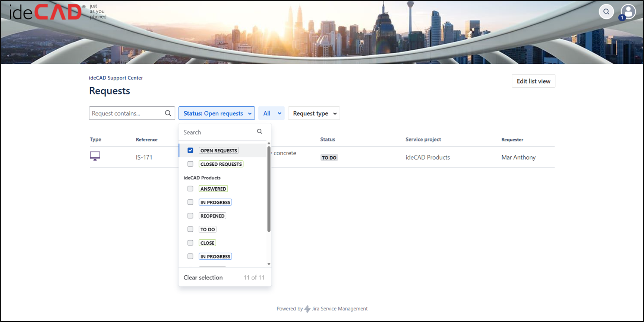Viewport: 644px width, 322px height.
Task: Enable the REOPENED status checkbox
Action: click(190, 216)
